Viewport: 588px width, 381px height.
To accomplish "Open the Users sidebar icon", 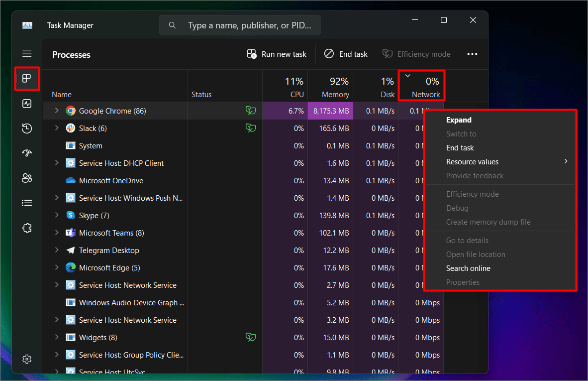I will 27,178.
